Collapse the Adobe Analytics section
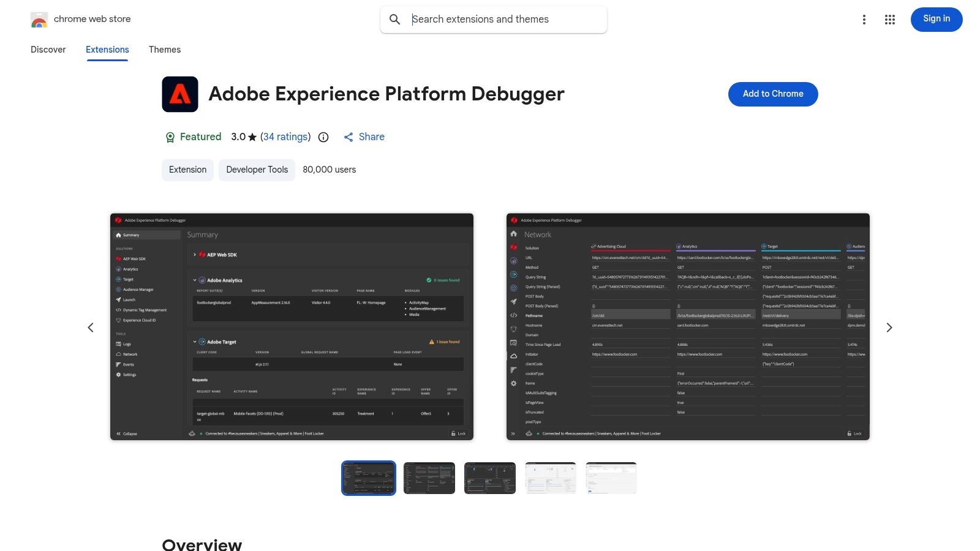 click(x=195, y=280)
